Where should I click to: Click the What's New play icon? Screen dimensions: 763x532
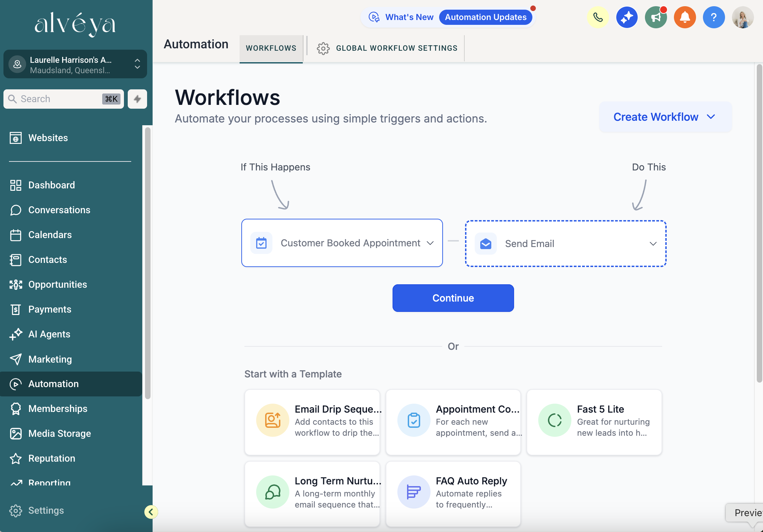[374, 17]
